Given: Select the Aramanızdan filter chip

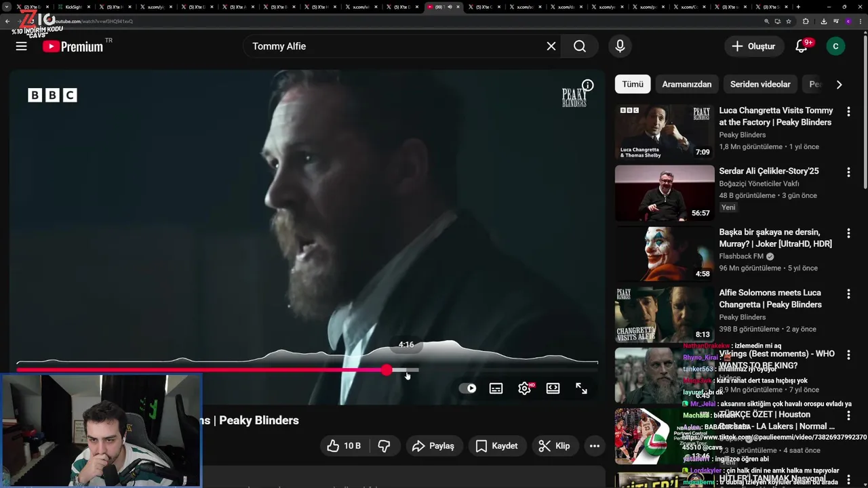Looking at the screenshot, I should coord(687,84).
